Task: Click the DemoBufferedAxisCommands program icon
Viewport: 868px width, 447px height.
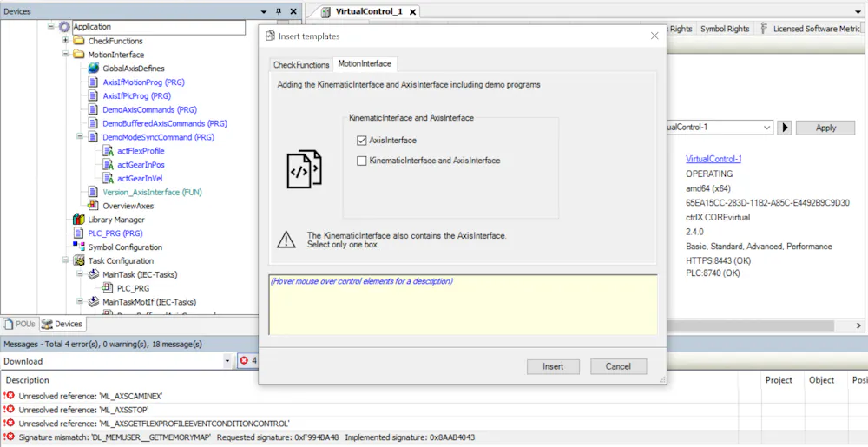Action: (94, 123)
